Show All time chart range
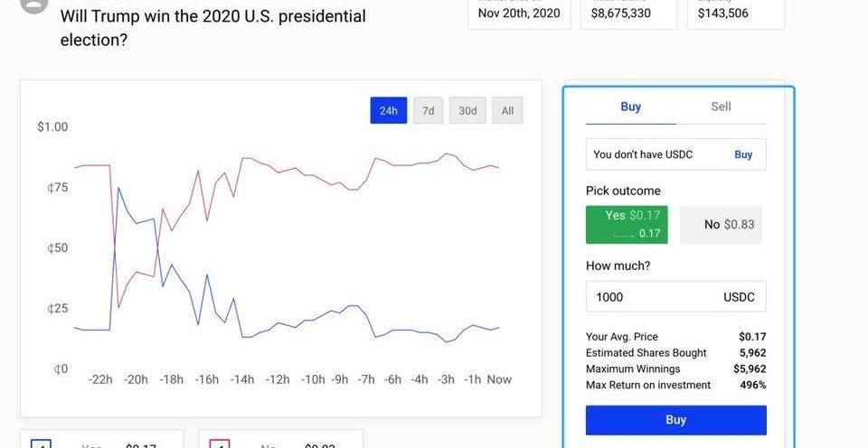This screenshot has width=868, height=448. 507,110
